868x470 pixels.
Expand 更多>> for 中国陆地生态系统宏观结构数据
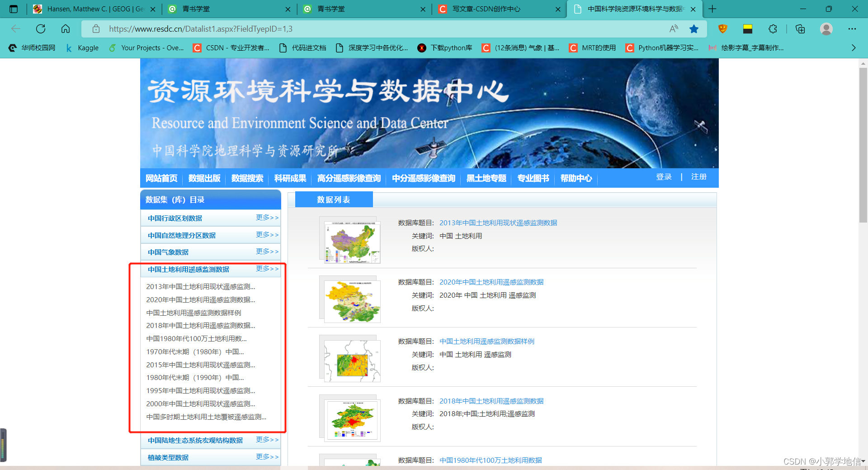[267, 440]
